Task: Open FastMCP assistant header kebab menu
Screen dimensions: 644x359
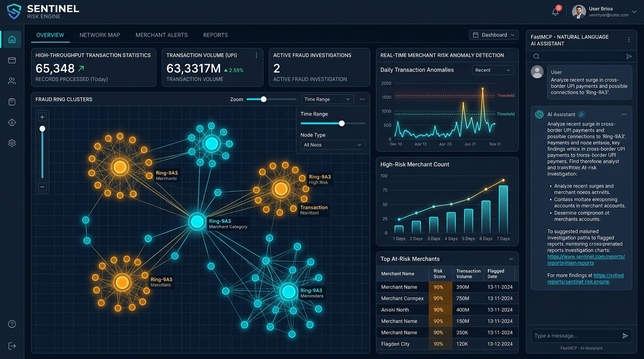Action: [629, 40]
